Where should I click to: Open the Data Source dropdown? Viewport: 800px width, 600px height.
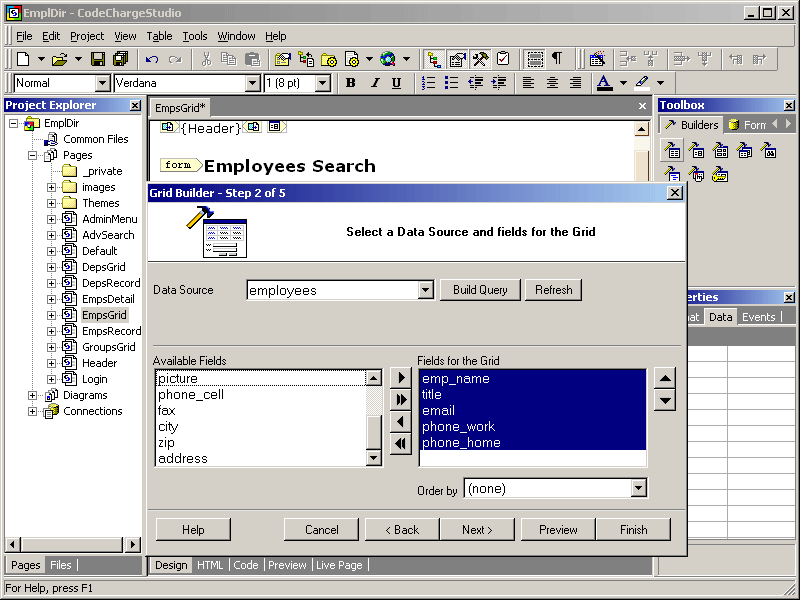pos(425,290)
